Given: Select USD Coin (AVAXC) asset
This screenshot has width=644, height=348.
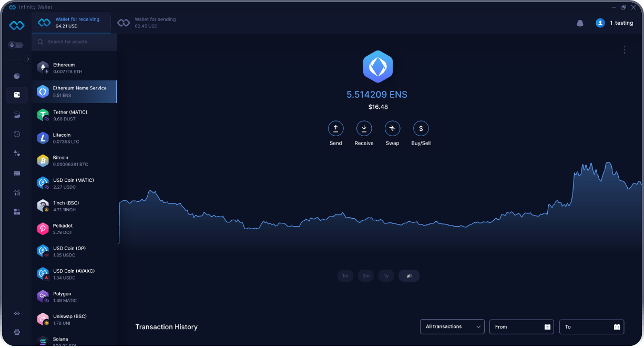Looking at the screenshot, I should [74, 274].
